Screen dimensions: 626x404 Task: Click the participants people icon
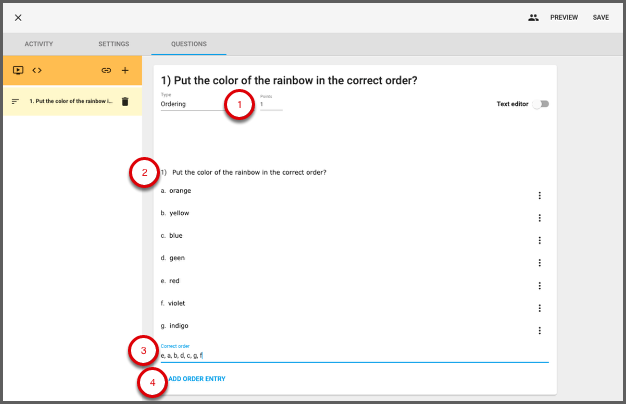[534, 17]
